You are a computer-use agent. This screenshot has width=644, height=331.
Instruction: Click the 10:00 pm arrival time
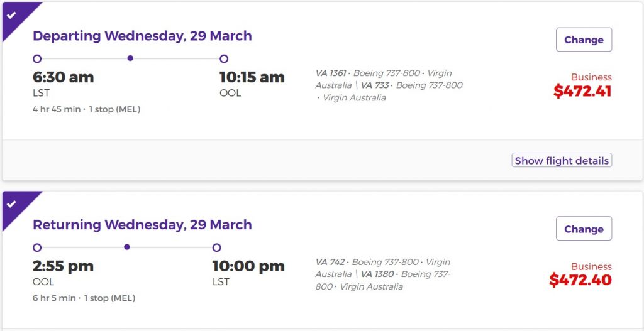coord(248,266)
